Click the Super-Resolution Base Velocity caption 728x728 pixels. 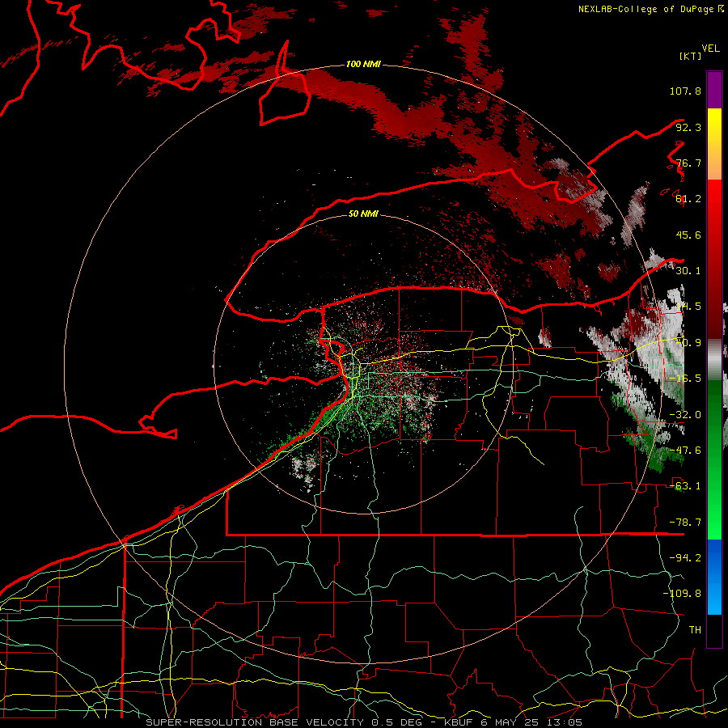point(364,722)
